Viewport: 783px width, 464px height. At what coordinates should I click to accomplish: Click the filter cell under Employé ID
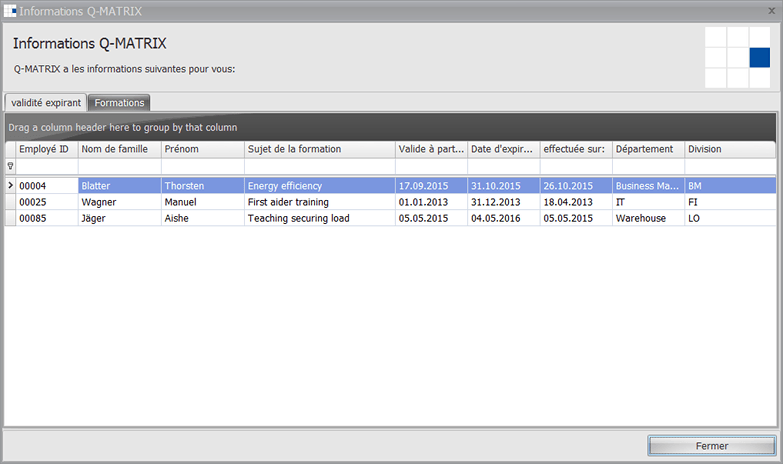[x=46, y=166]
